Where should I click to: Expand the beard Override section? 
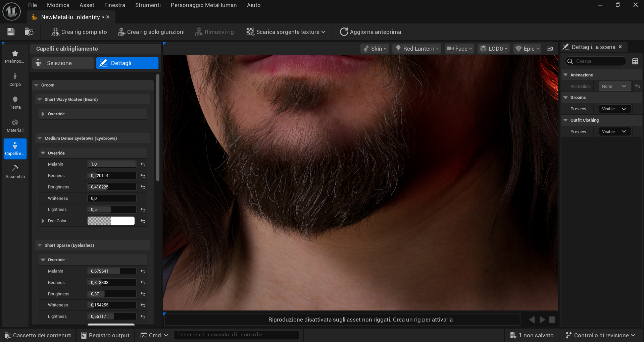[x=43, y=114]
